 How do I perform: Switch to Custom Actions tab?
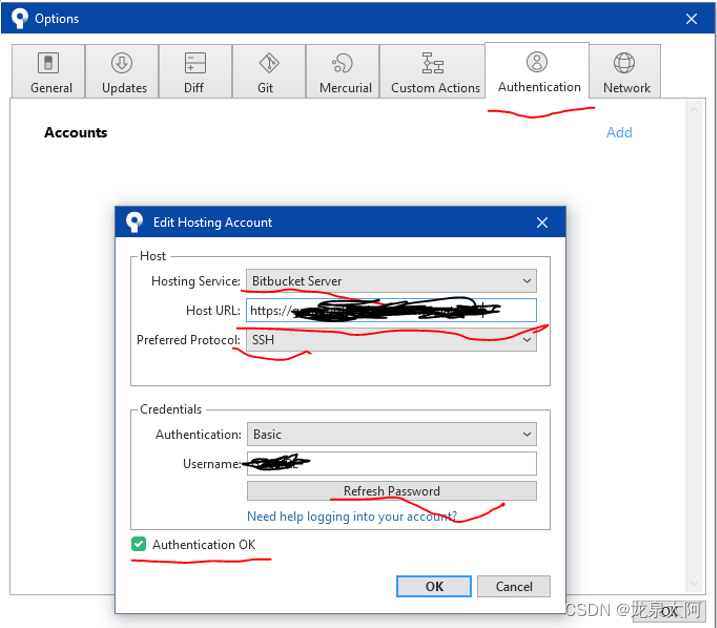point(433,71)
